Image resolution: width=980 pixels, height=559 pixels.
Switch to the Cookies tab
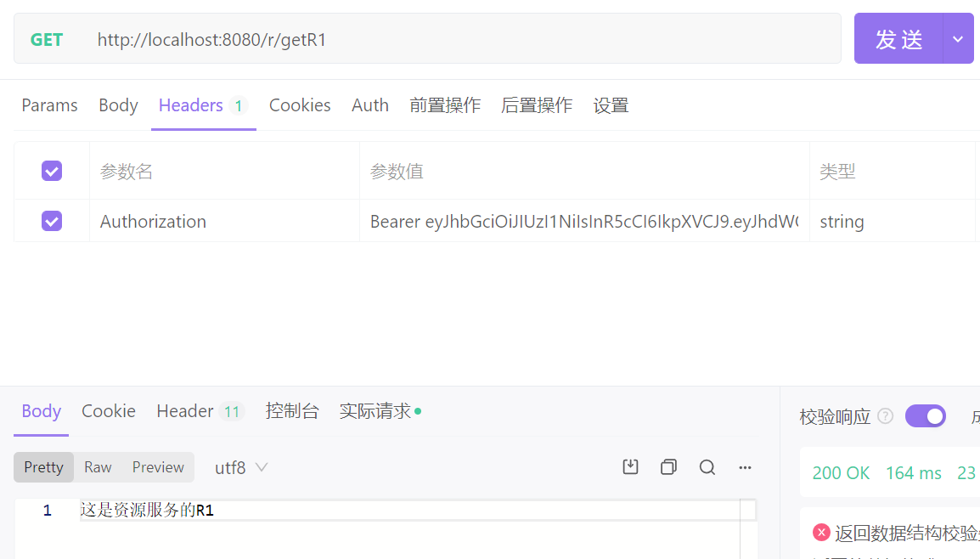(x=300, y=104)
